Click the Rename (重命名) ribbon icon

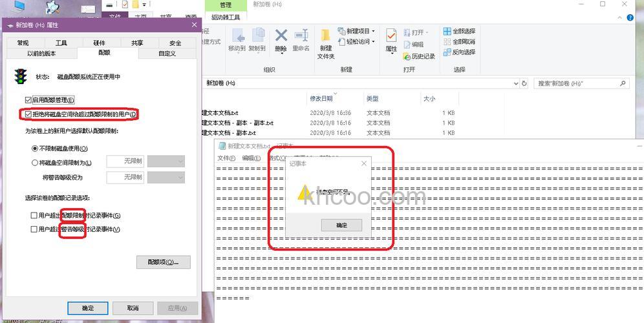[301, 36]
